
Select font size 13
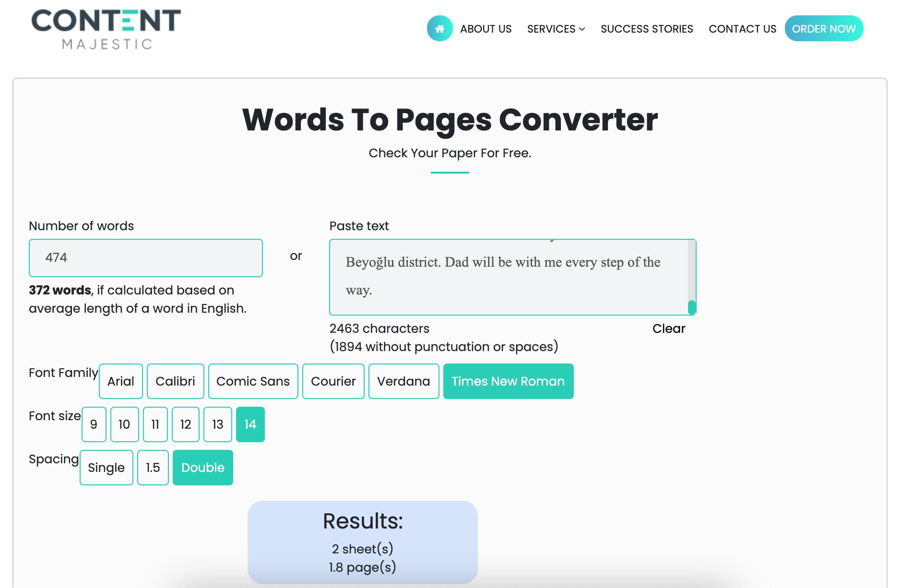(x=217, y=424)
